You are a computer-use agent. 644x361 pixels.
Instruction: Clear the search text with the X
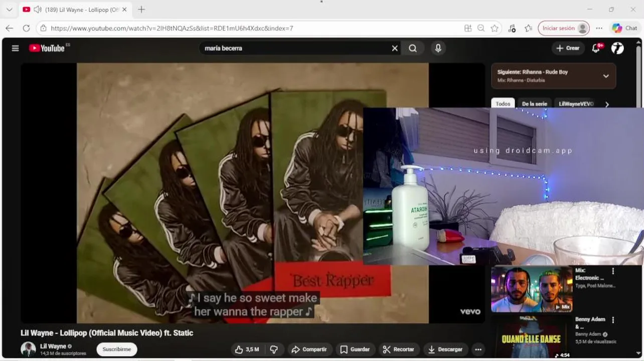tap(395, 48)
